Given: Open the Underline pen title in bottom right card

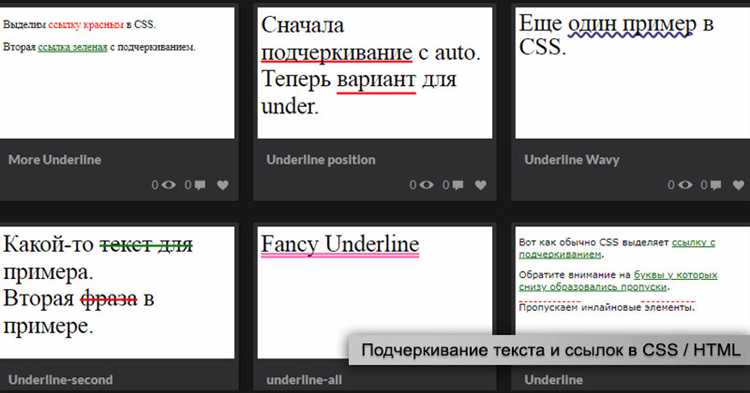Looking at the screenshot, I should tap(553, 380).
